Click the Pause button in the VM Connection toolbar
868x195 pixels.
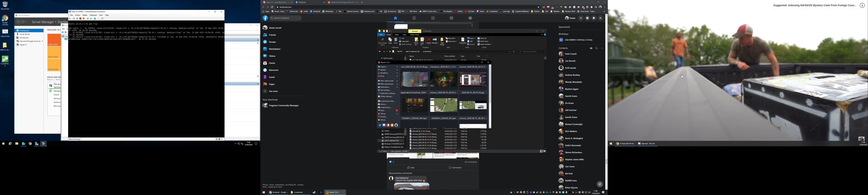coord(88,19)
